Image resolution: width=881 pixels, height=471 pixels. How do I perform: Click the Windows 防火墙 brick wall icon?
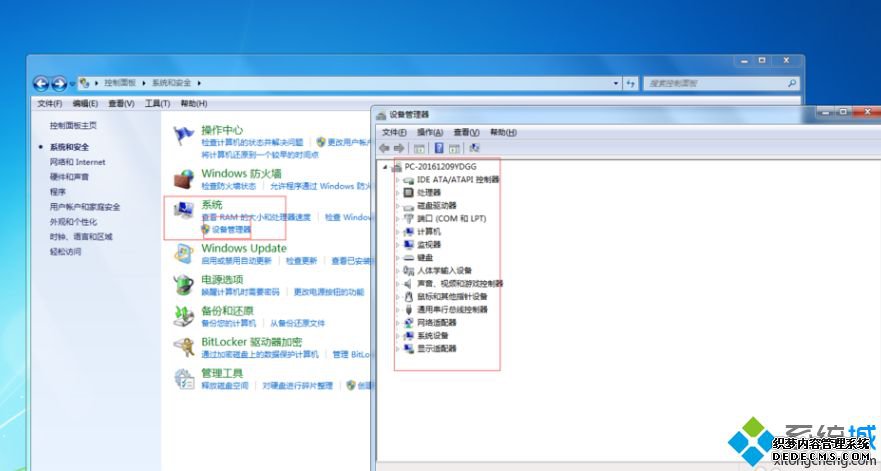(x=183, y=179)
